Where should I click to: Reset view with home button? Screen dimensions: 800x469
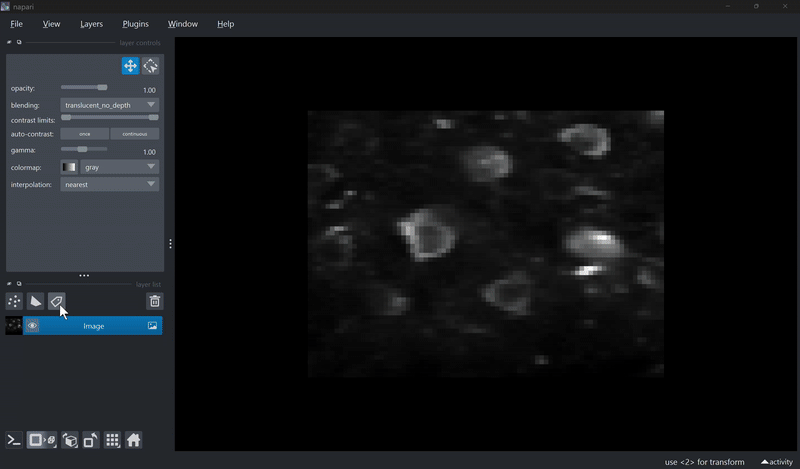(133, 440)
